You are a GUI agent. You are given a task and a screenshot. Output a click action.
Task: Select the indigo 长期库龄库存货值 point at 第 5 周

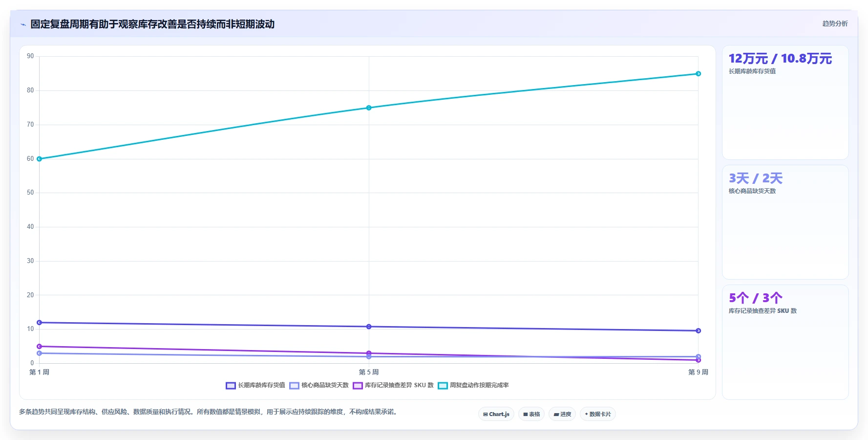pyautogui.click(x=369, y=327)
